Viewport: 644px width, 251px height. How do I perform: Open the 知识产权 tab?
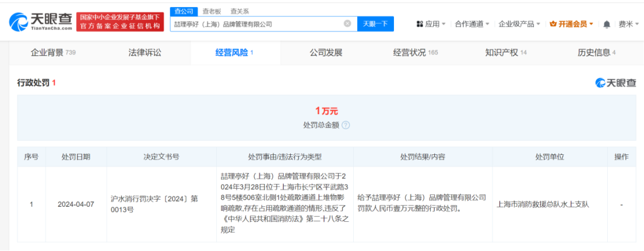(x=506, y=52)
